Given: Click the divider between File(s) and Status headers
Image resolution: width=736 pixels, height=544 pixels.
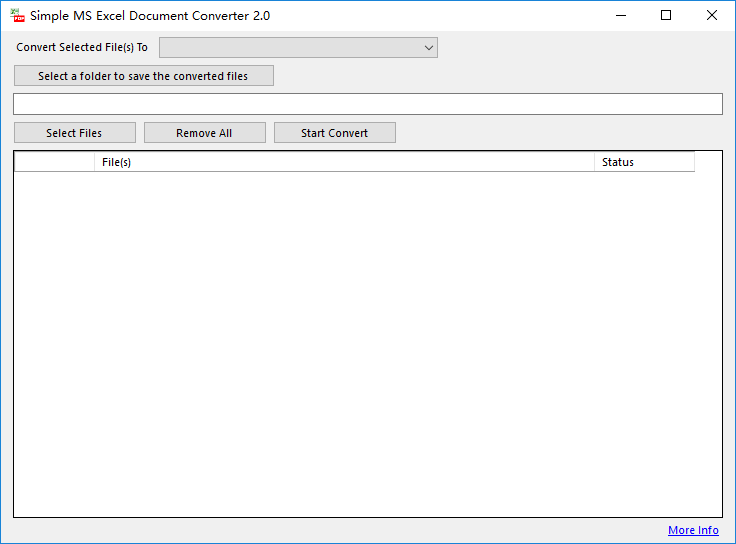Looking at the screenshot, I should pos(594,162).
